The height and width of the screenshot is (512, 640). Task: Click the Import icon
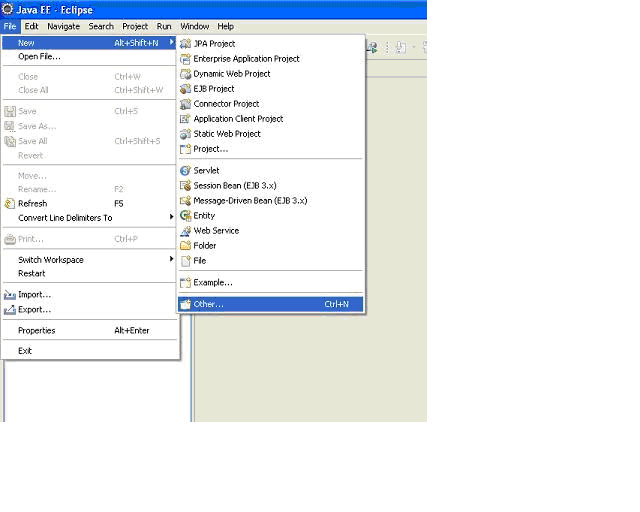click(x=10, y=295)
